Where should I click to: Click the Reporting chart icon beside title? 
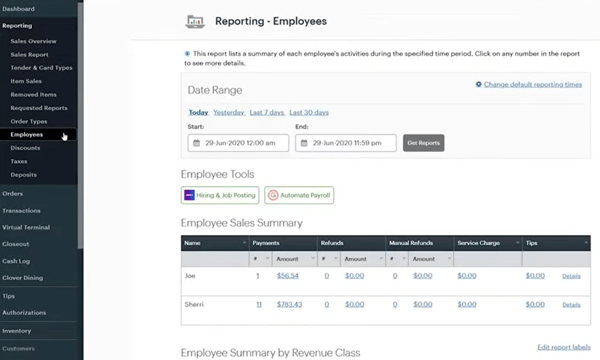point(195,21)
